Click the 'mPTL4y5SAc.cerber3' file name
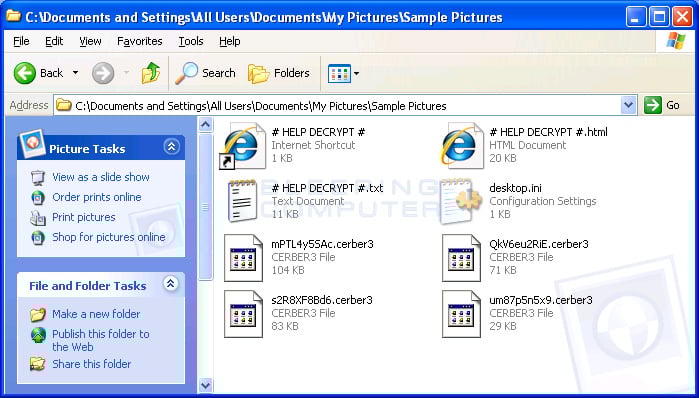This screenshot has height=398, width=699. (x=322, y=244)
